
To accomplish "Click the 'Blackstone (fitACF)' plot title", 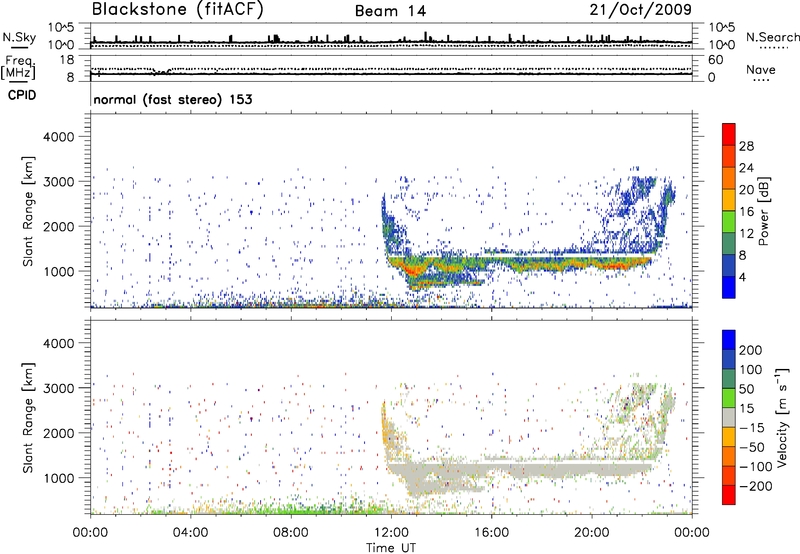I will (178, 9).
